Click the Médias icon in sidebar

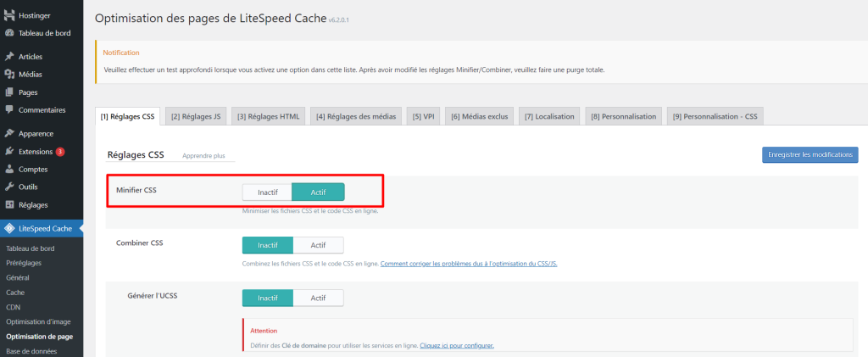pyautogui.click(x=8, y=74)
